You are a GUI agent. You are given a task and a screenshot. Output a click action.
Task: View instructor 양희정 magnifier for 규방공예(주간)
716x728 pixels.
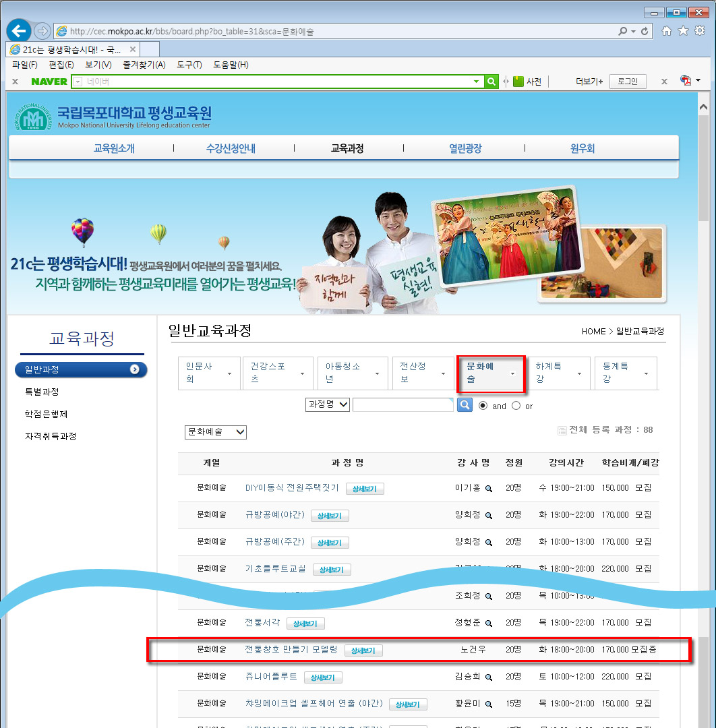pyautogui.click(x=489, y=542)
